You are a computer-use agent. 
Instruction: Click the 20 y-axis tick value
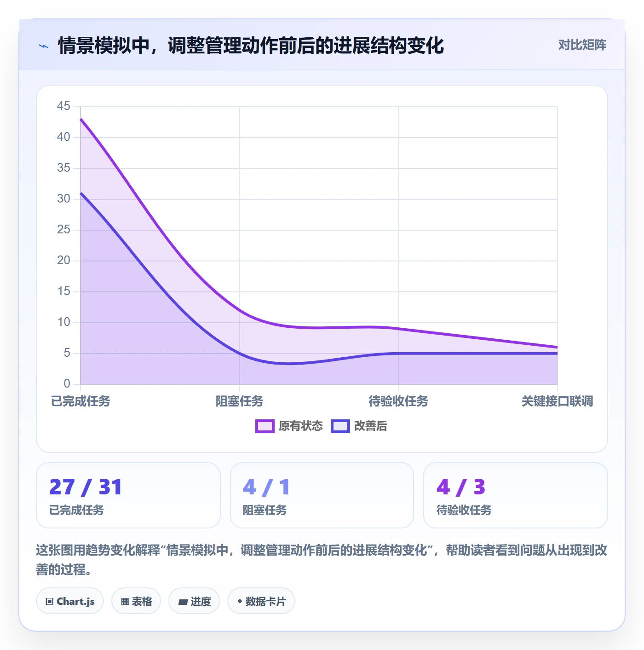pyautogui.click(x=63, y=261)
